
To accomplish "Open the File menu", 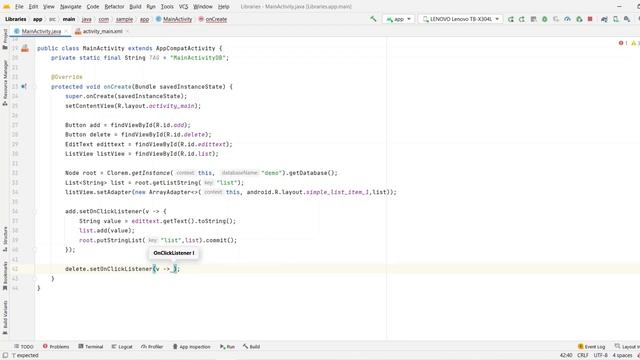I will [19, 7].
